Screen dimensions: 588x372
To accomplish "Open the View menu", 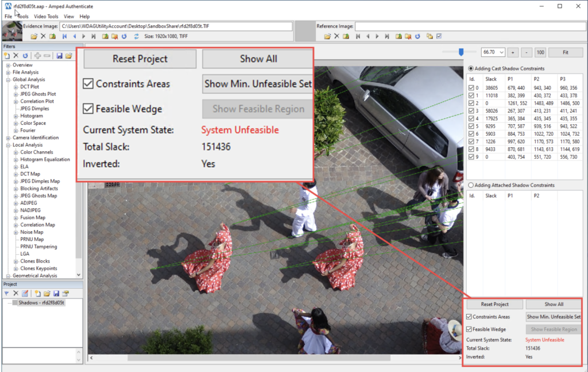I will coord(68,16).
